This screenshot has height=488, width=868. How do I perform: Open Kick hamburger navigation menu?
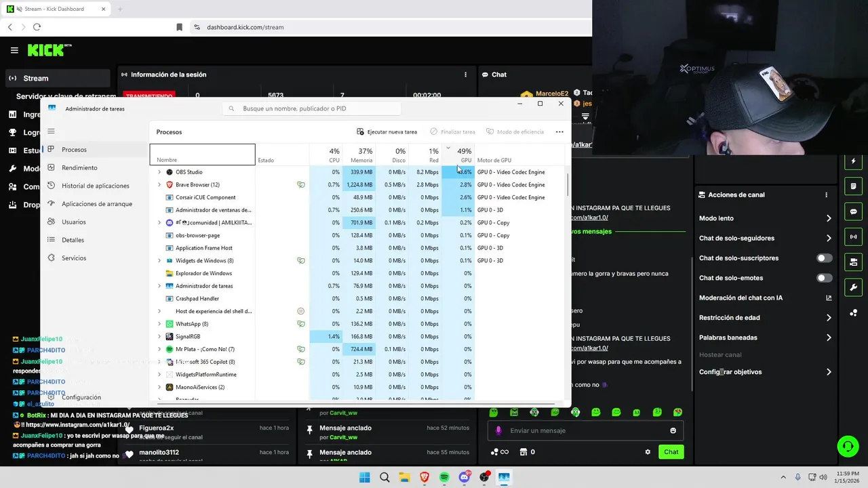coord(14,50)
